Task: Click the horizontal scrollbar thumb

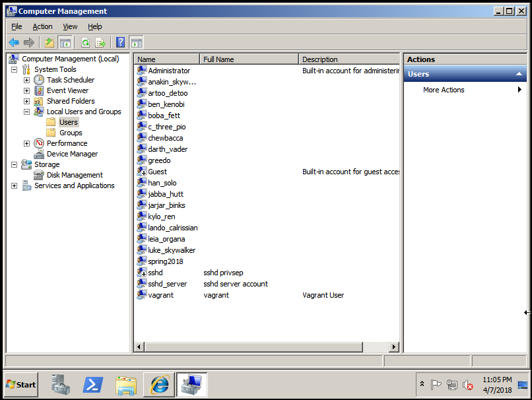Action: (253, 347)
